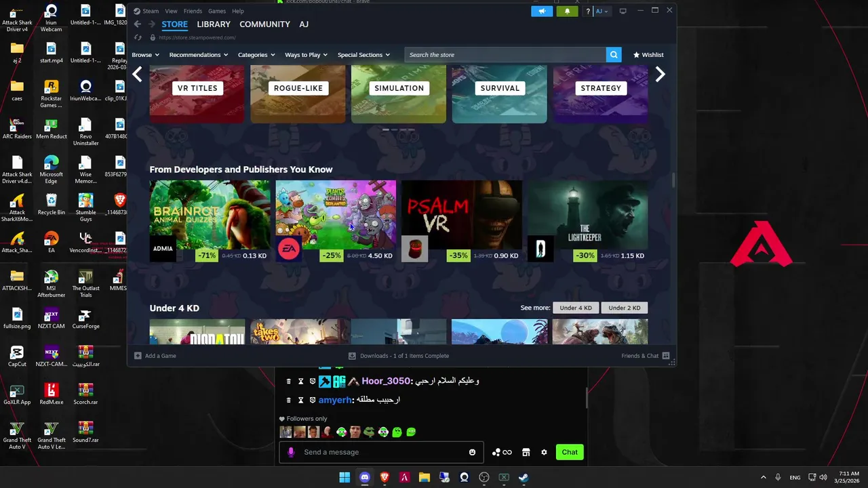Reload the Steam store page

[138, 38]
